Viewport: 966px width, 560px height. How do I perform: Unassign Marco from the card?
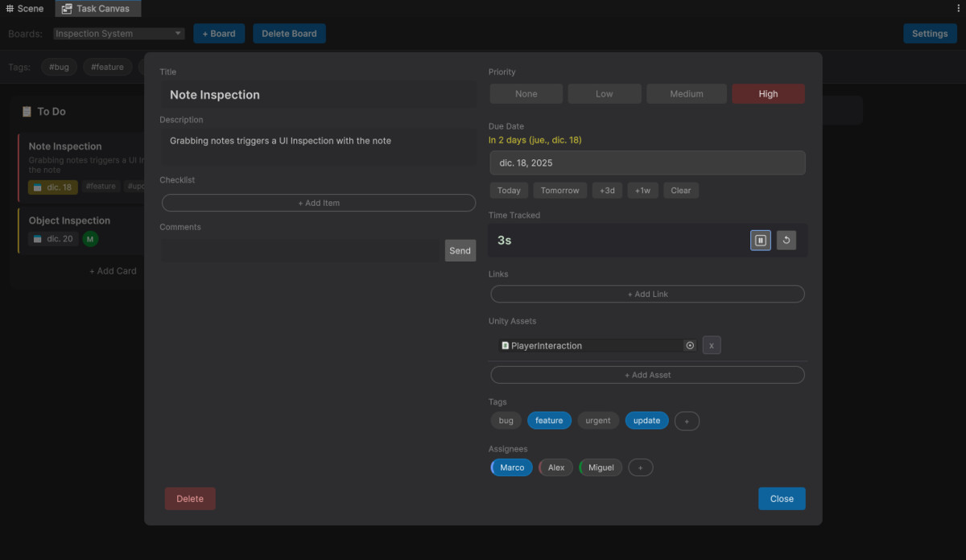[512, 467]
